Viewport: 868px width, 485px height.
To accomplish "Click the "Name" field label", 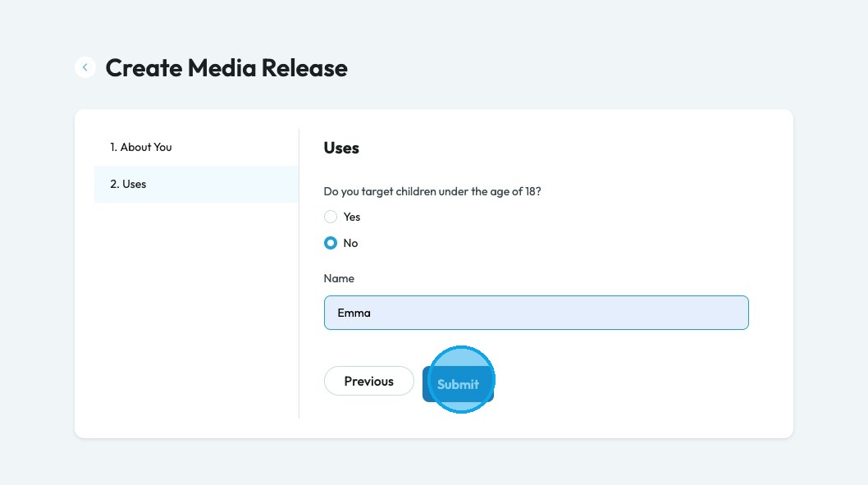I will [339, 278].
